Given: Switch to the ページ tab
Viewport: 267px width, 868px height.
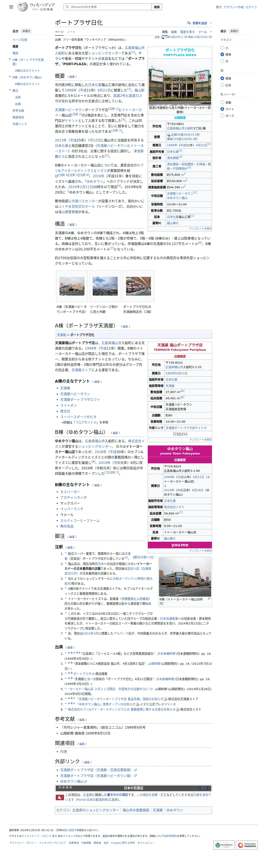Looking at the screenshot, I should 59,32.
